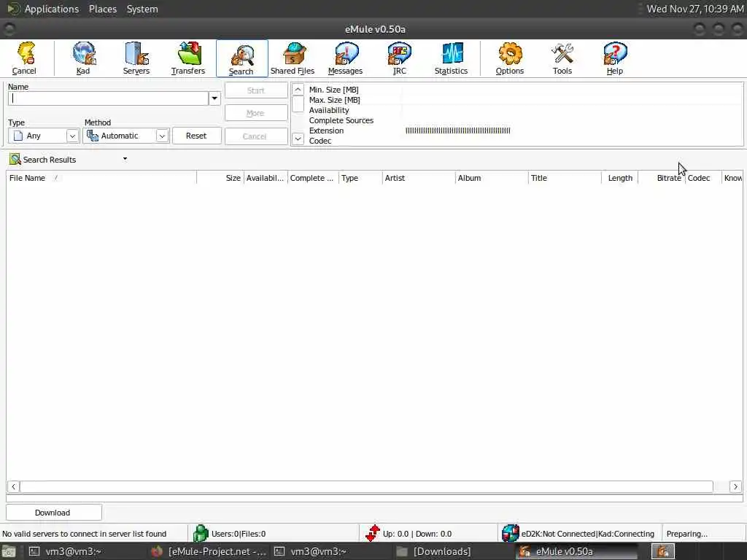Click the eMule tray icon in taskbar
Screen dimensions: 747x560
[x=662, y=551]
